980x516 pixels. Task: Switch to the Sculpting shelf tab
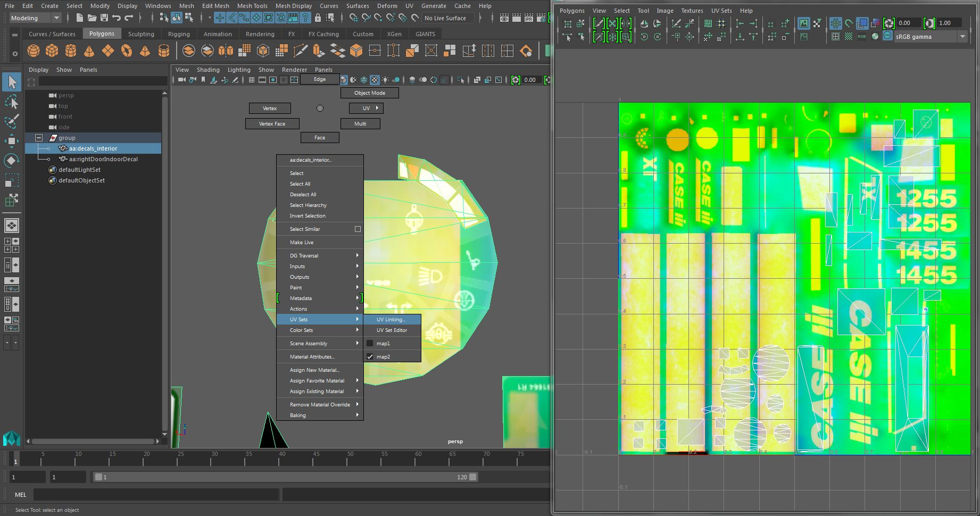(x=141, y=34)
